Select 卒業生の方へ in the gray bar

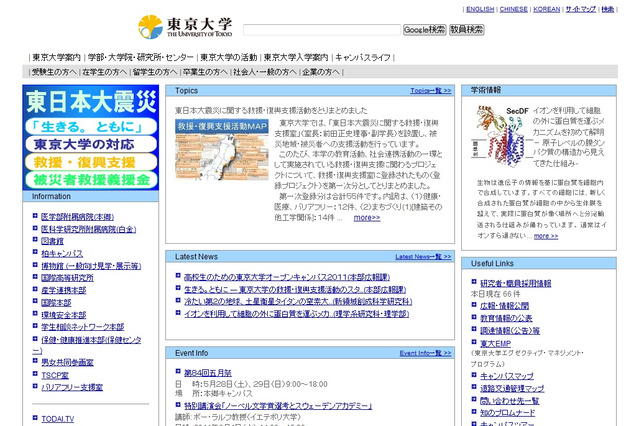pos(205,72)
